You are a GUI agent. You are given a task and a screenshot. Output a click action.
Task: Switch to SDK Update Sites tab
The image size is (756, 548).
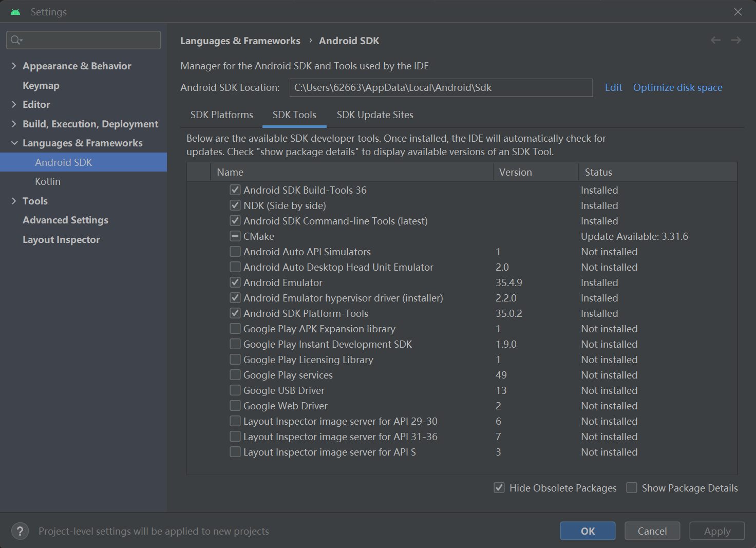(x=375, y=115)
